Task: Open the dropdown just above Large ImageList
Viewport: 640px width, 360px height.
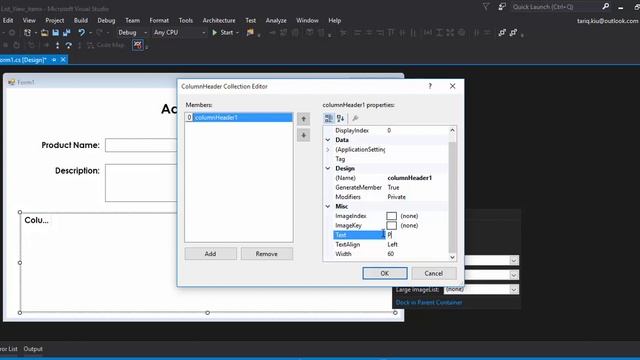Action: (514, 275)
